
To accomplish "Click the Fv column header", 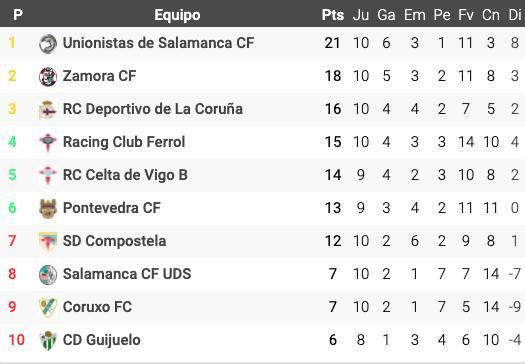I will coord(466,15).
